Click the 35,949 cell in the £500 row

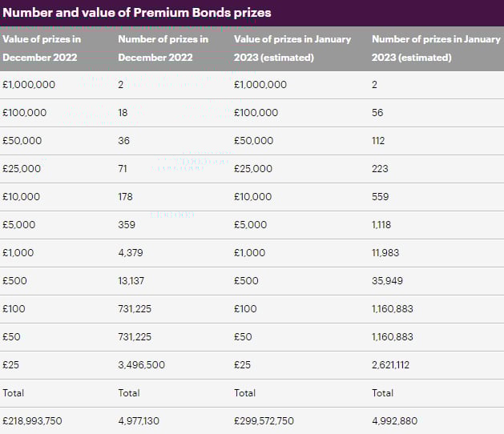[388, 281]
